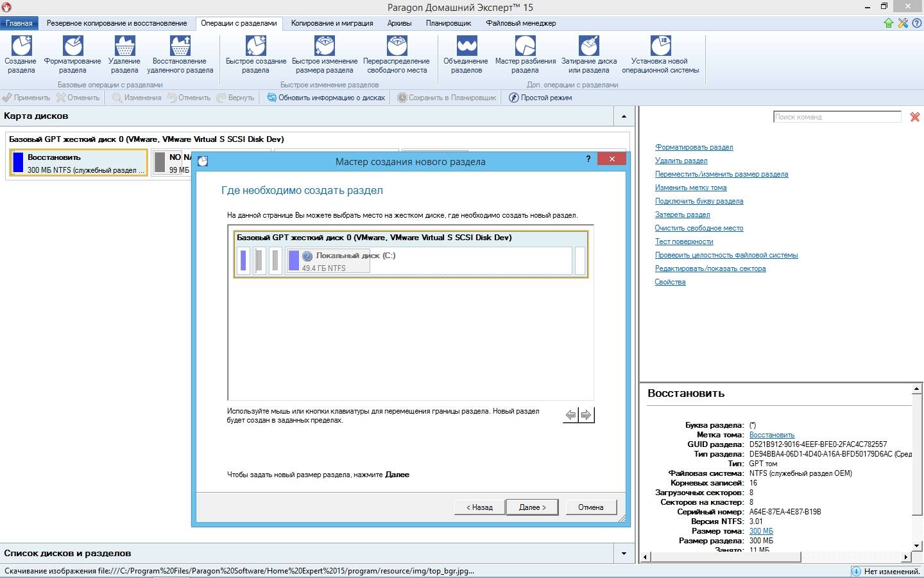Screen dimensions: 924x578
Task: Select unallocated white block at disk end in wizard
Action: pyautogui.click(x=580, y=261)
